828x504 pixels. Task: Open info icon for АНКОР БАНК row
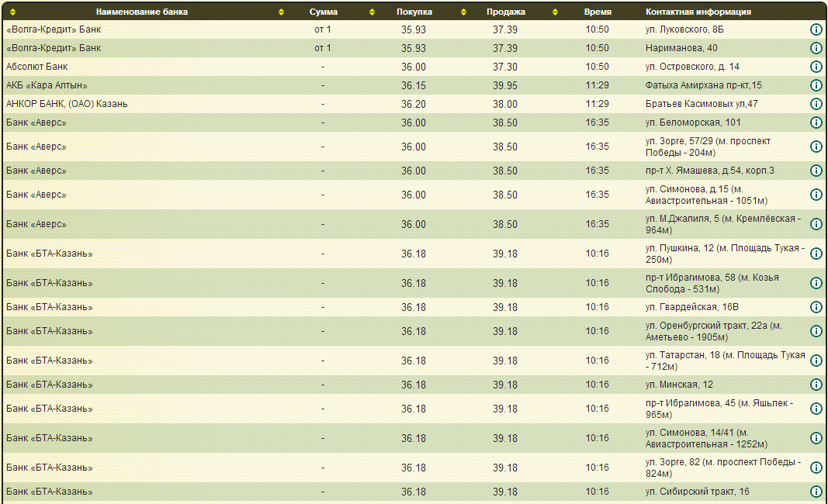[x=816, y=104]
